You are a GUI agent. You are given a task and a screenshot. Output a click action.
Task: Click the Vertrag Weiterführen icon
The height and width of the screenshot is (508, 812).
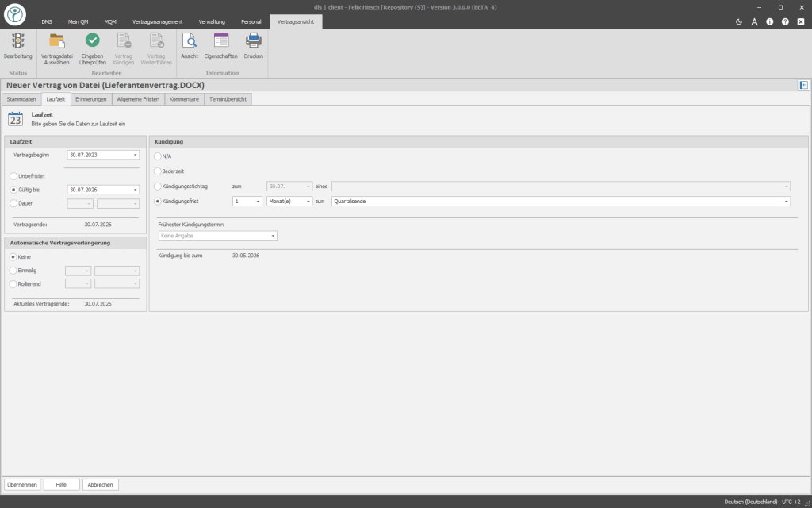pyautogui.click(x=156, y=40)
